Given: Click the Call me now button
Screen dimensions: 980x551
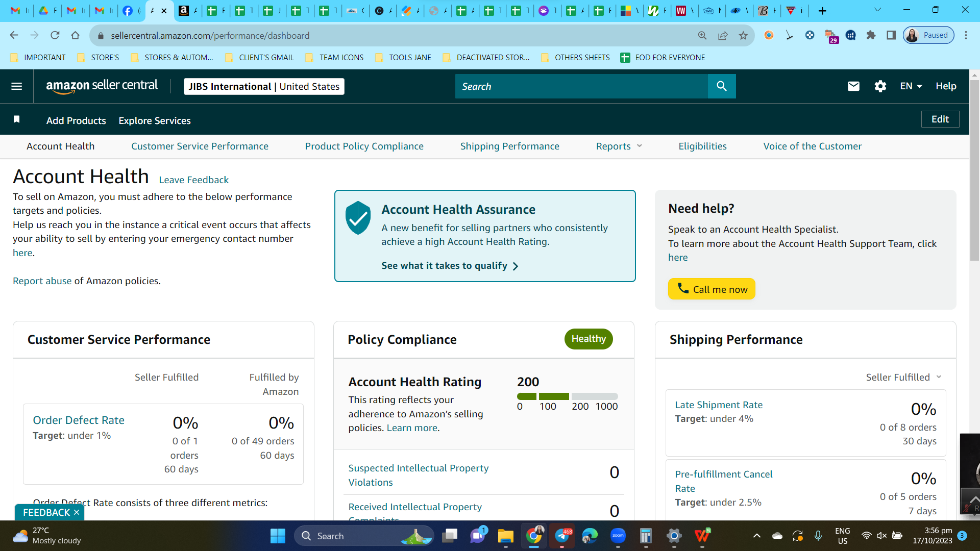Looking at the screenshot, I should pos(712,289).
